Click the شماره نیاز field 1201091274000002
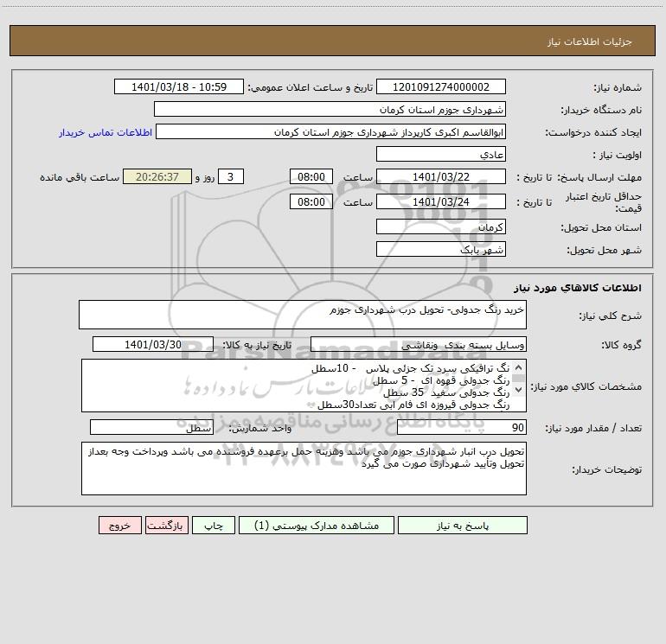The image size is (666, 644). [x=441, y=86]
